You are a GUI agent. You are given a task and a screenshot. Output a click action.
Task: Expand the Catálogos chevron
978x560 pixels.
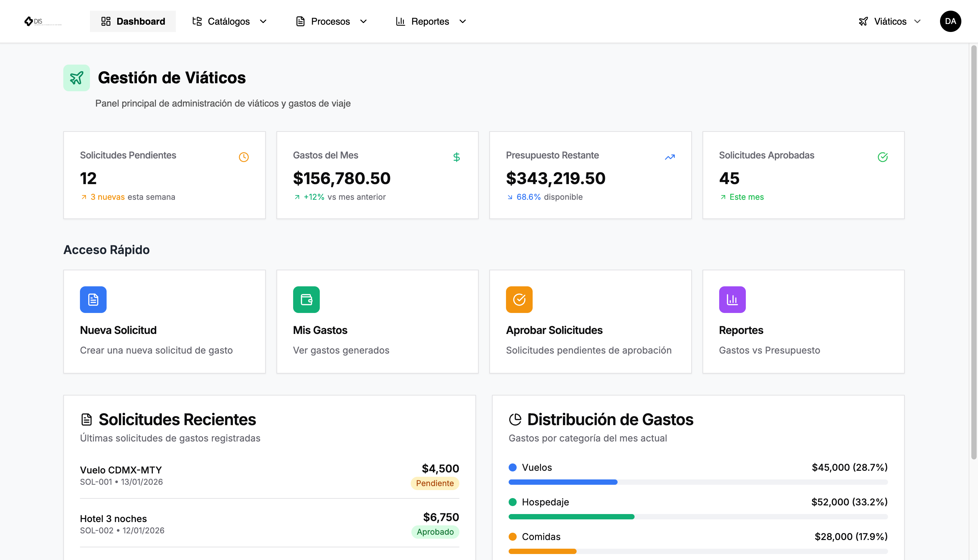(263, 22)
